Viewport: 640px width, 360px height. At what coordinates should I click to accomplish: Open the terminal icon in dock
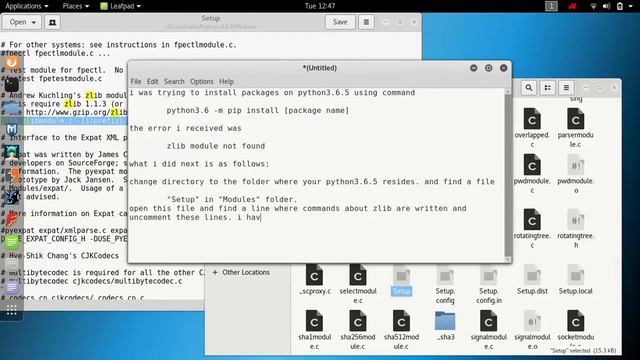(x=11, y=84)
